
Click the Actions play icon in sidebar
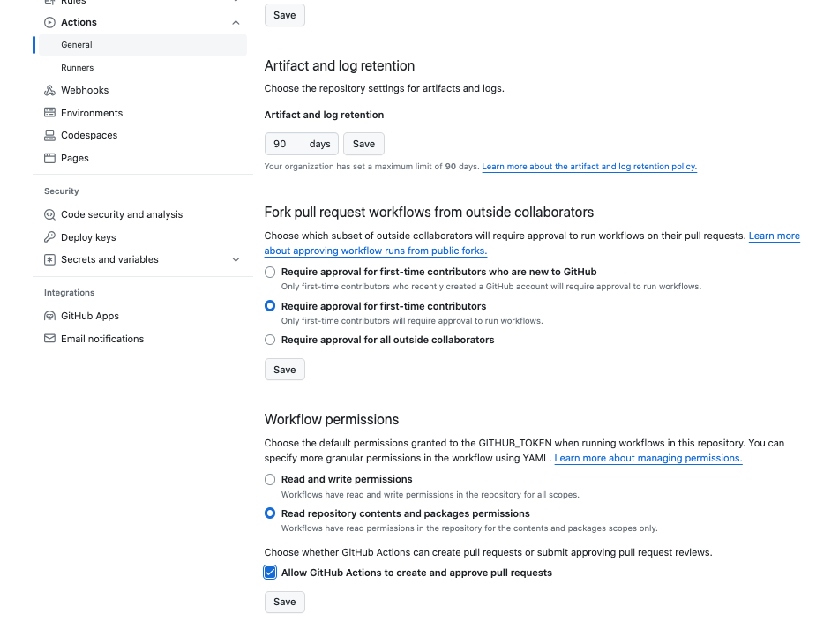coord(49,22)
